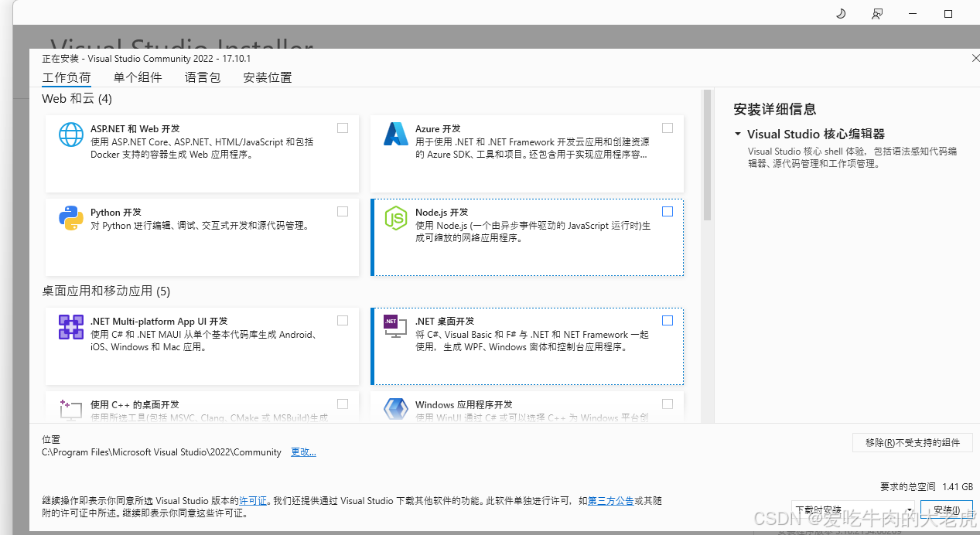The image size is (980, 535).
Task: Open the 语言包 tab
Action: point(203,77)
